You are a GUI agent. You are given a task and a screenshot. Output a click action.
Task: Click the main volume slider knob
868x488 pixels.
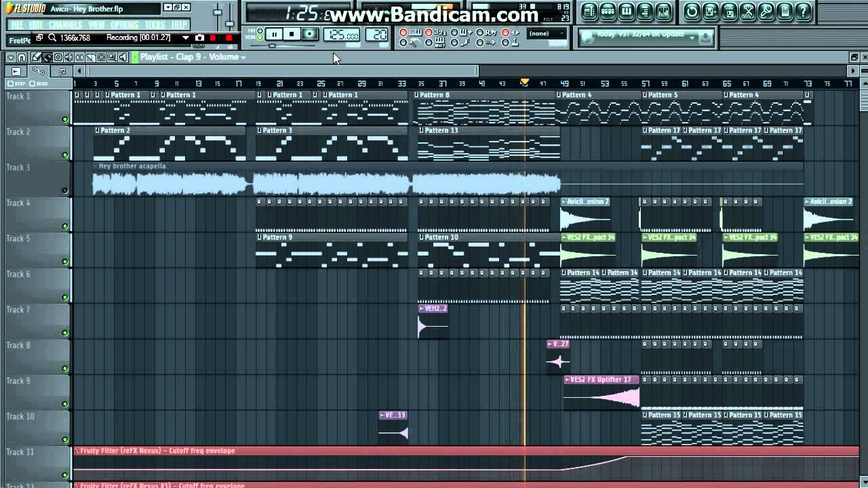point(218,12)
